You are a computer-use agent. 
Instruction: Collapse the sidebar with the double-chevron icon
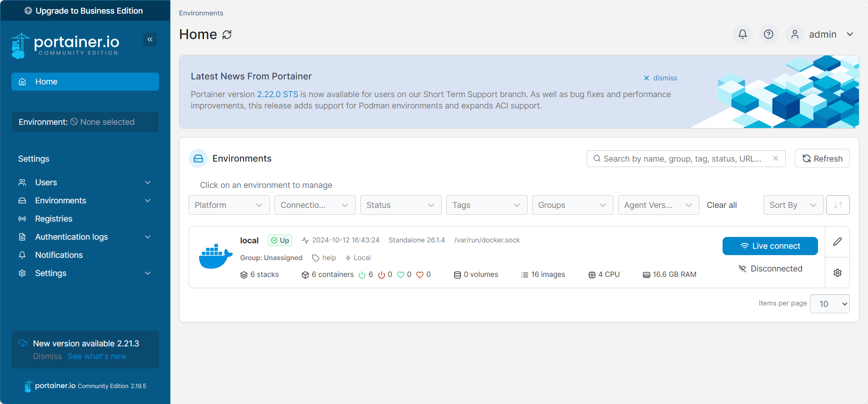pos(150,39)
